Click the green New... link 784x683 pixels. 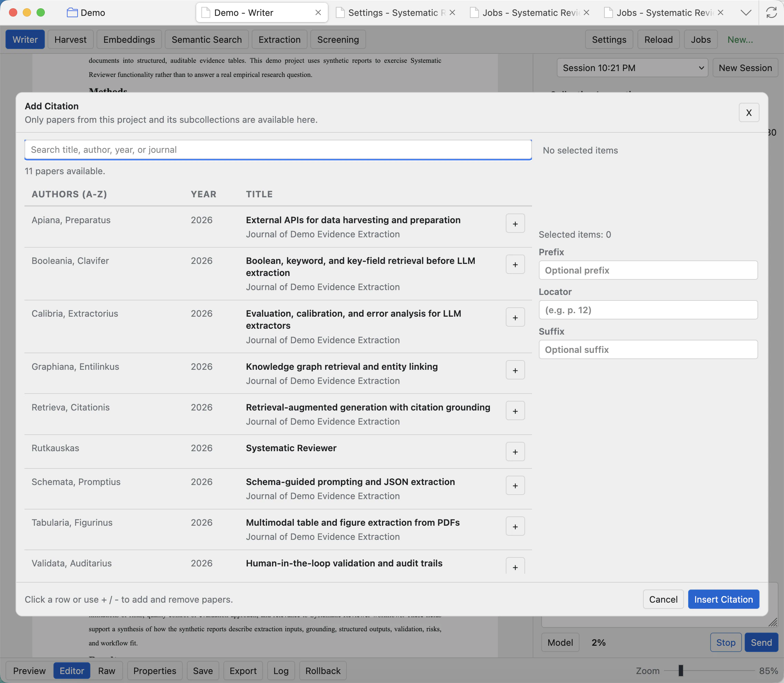740,40
